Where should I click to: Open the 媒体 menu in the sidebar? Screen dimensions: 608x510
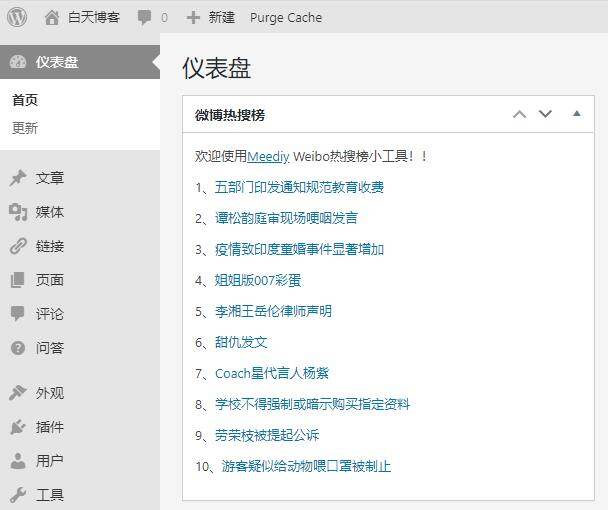tap(50, 212)
